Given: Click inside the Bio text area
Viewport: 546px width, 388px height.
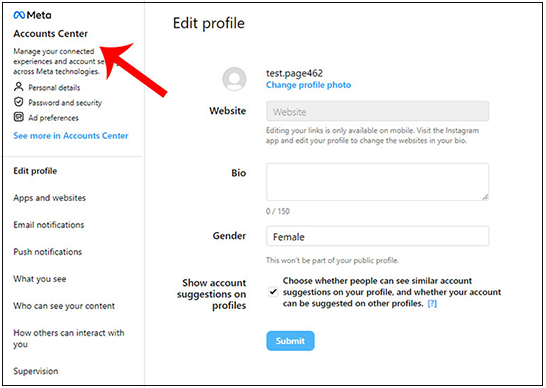Looking at the screenshot, I should 377,182.
